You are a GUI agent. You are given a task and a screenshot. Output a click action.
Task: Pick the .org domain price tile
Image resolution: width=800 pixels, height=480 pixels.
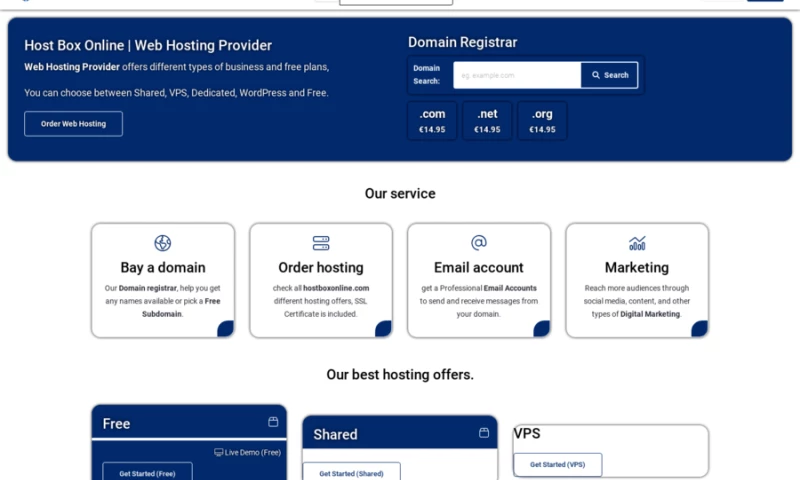coord(542,121)
